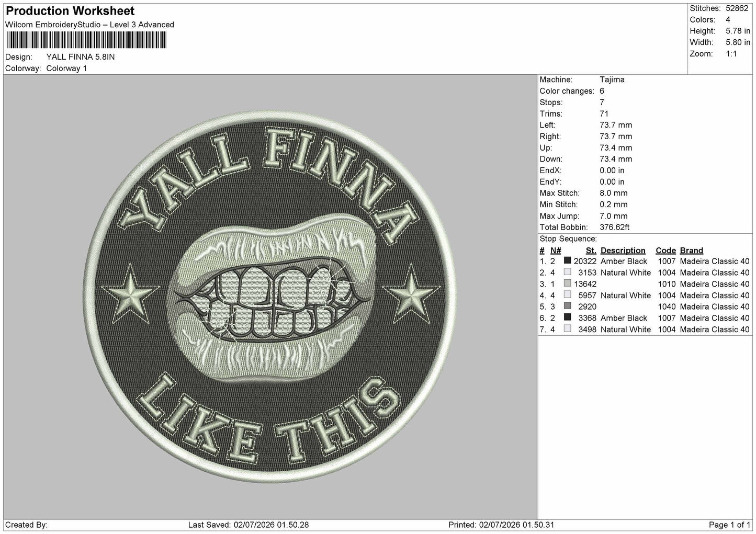This screenshot has height=534, width=756.
Task: Click 'Amber Black' description in stop 6
Action: [624, 318]
